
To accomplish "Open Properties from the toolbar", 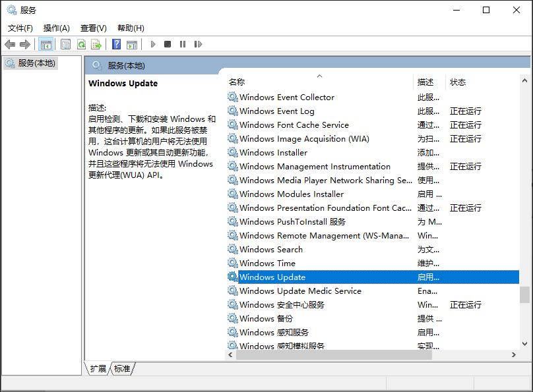I will 66,44.
